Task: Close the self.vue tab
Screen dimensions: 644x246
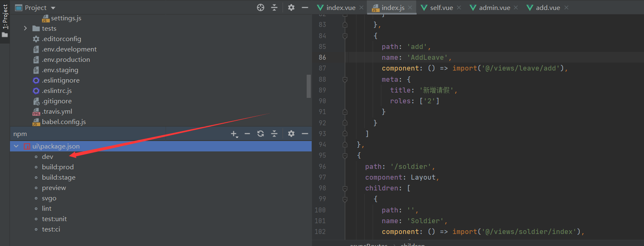Action: point(459,7)
